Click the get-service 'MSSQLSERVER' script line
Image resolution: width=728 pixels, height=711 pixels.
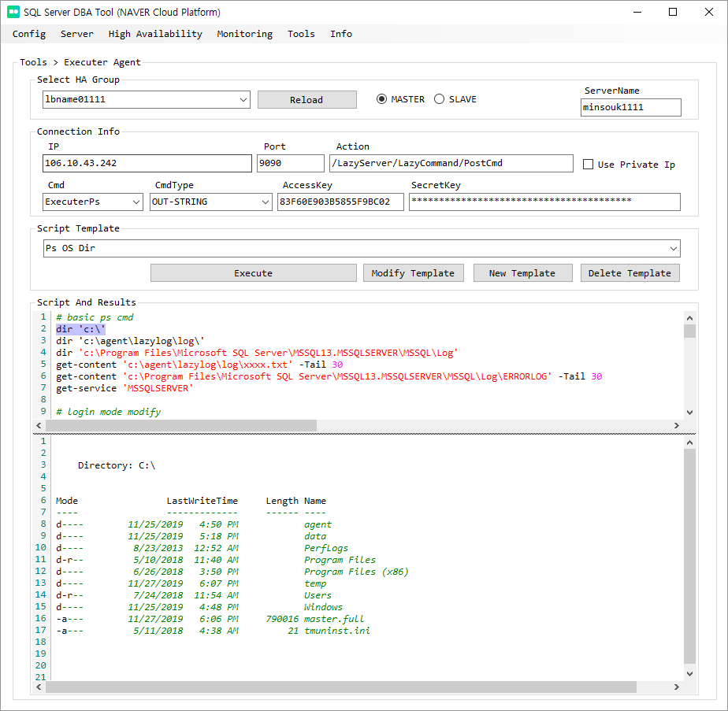tap(124, 388)
